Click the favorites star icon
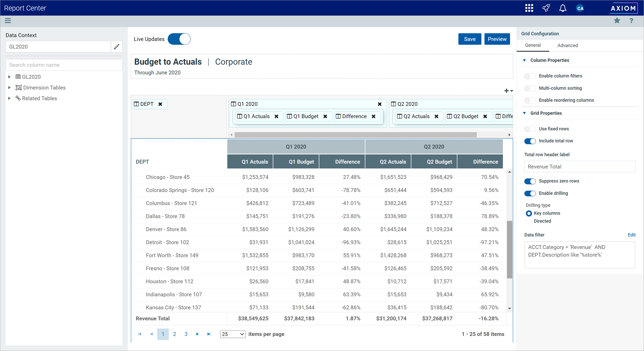Viewport: 644px width, 351px height. coord(617,21)
